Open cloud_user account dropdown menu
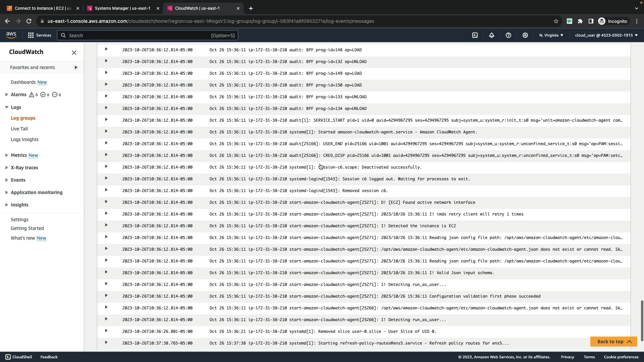 606,35
